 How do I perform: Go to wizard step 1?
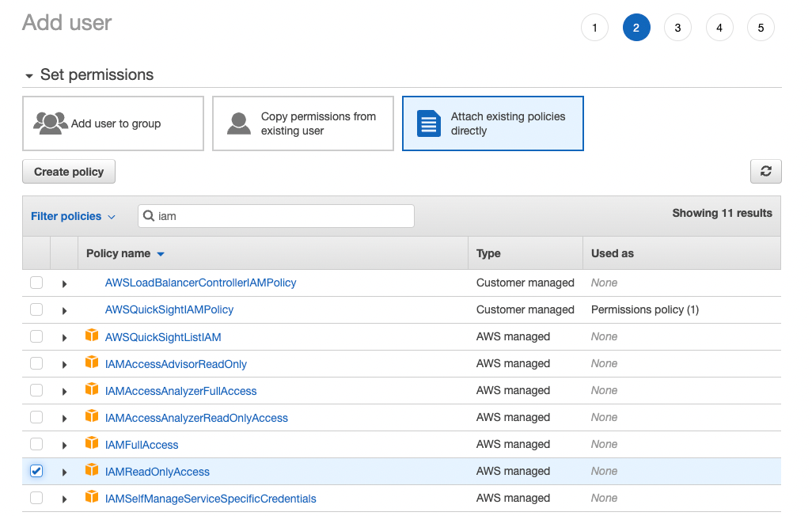[594, 28]
